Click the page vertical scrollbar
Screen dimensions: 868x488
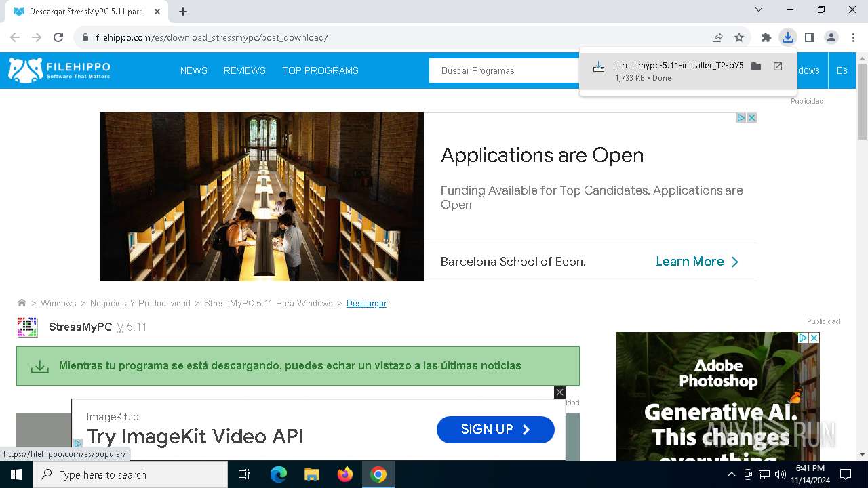point(862,102)
